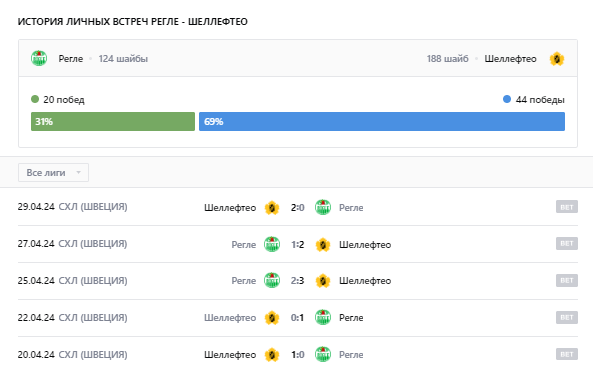Viewport: 593px width, 370px height.
Task: Click Регле team name in summary header
Action: coord(71,59)
